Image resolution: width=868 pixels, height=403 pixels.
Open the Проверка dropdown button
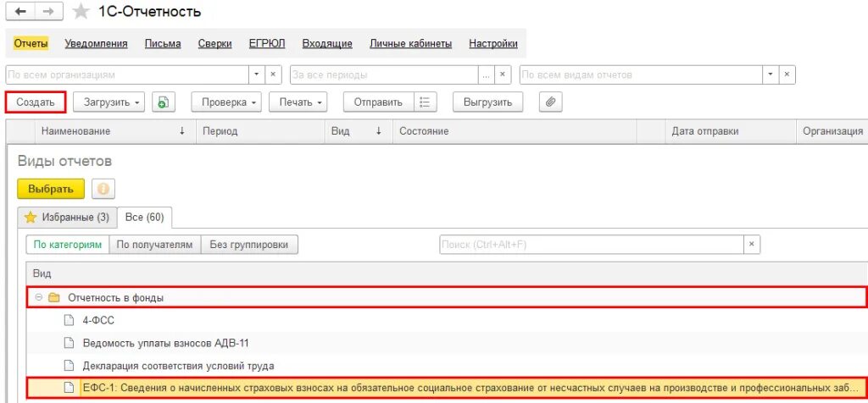tap(226, 102)
